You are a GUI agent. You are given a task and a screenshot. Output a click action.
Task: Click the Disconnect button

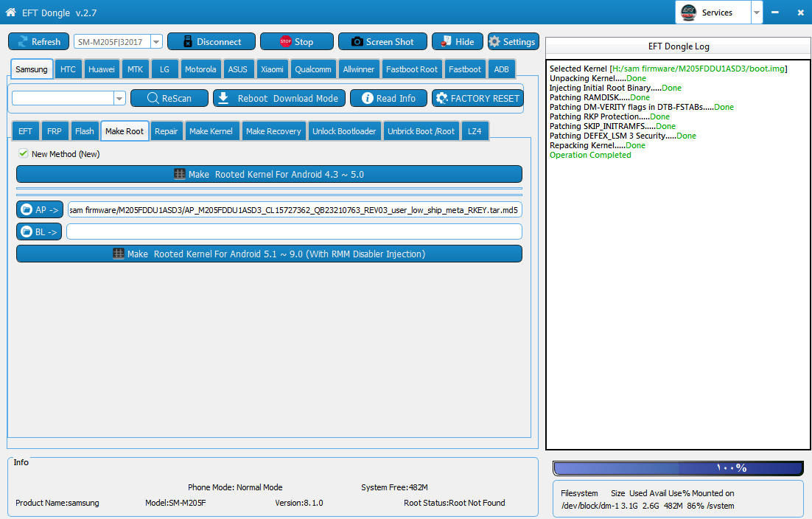(211, 41)
